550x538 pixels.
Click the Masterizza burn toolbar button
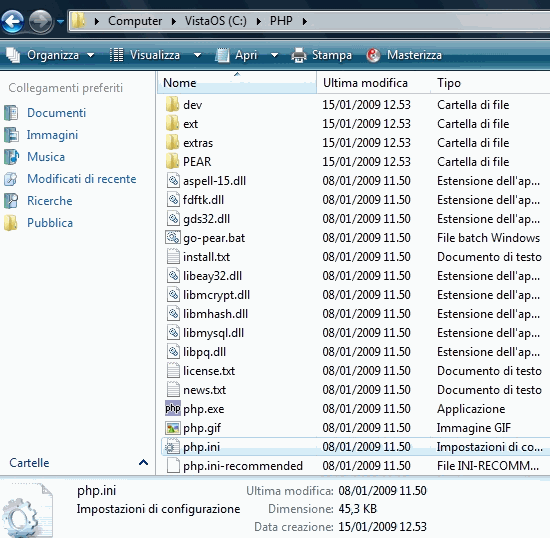tap(404, 55)
